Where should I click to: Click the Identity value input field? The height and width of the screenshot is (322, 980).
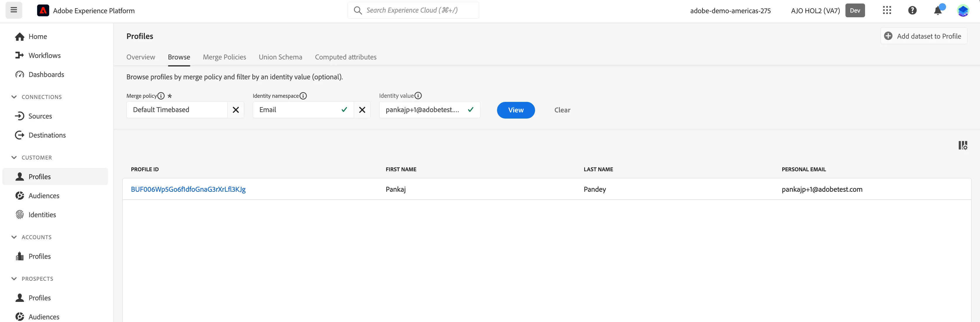pyautogui.click(x=429, y=110)
